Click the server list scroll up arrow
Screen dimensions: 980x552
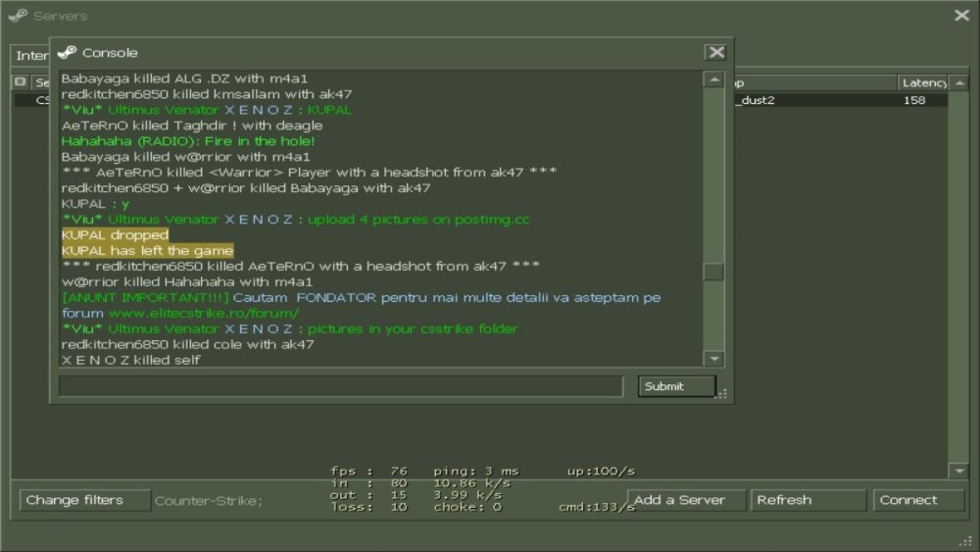coord(959,82)
